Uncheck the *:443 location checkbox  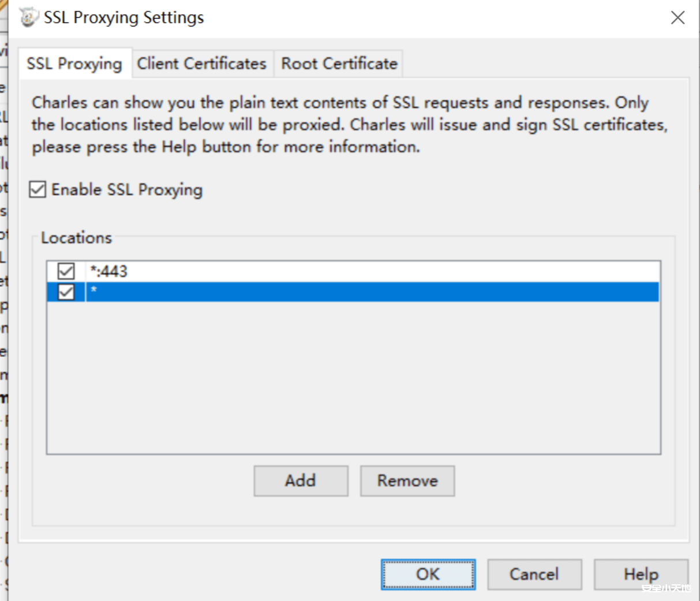66,271
